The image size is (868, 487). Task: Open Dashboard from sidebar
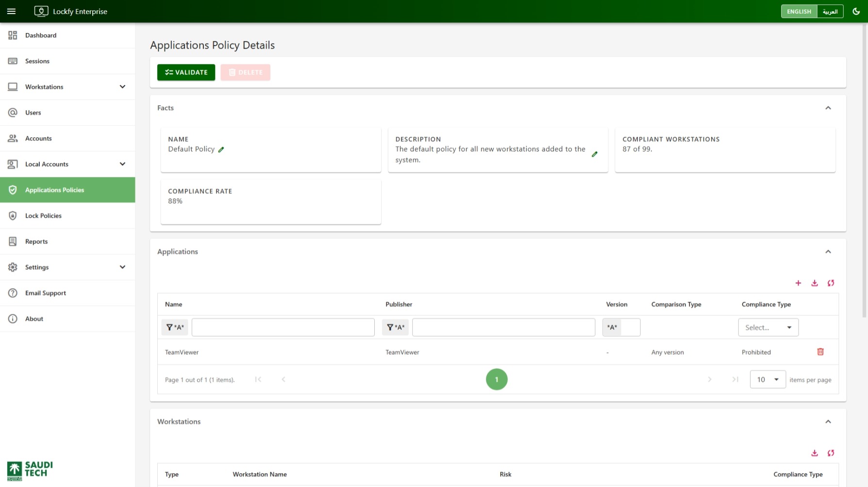pyautogui.click(x=67, y=35)
